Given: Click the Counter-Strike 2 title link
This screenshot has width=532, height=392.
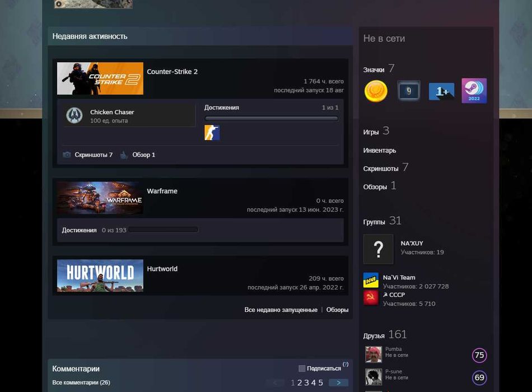Looking at the screenshot, I should point(172,72).
